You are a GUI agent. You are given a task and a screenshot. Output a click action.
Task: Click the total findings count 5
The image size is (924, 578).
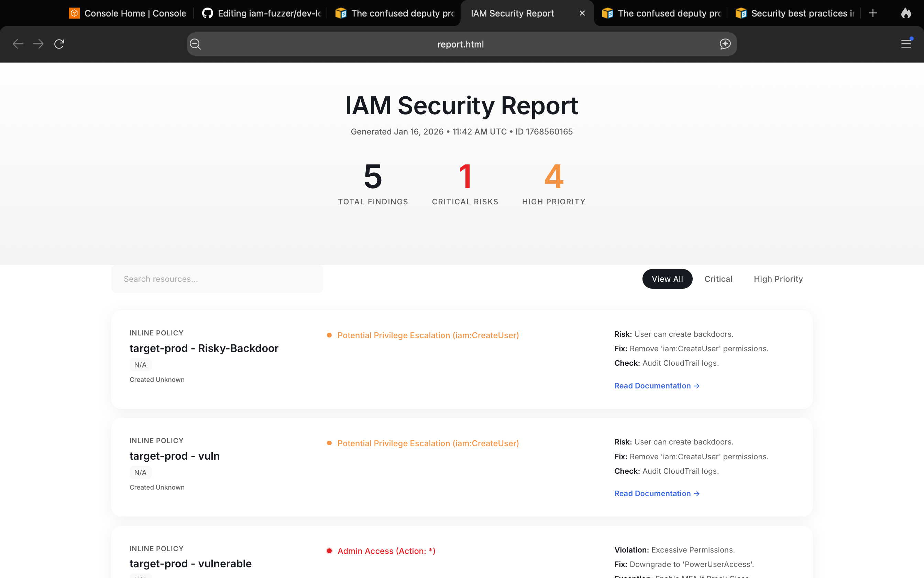pyautogui.click(x=373, y=176)
